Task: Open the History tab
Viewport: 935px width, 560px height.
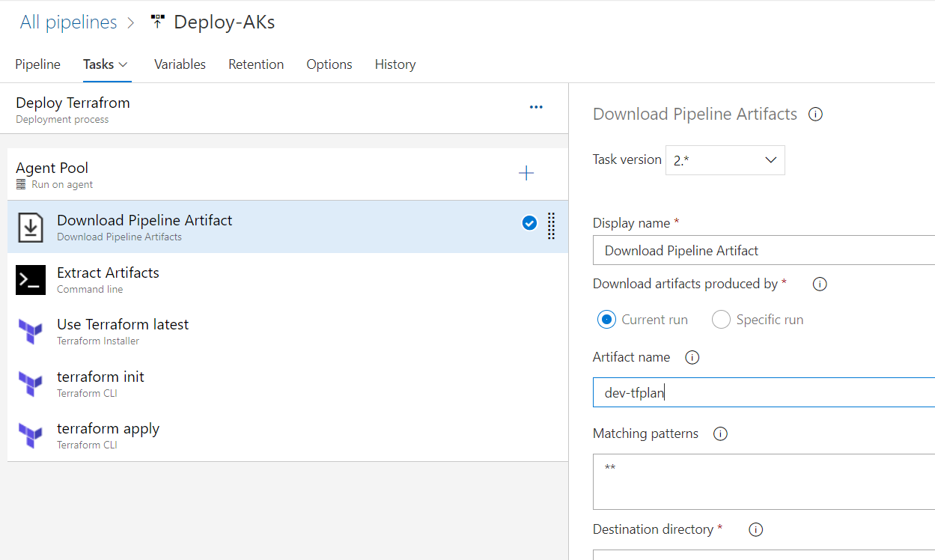Action: coord(395,64)
